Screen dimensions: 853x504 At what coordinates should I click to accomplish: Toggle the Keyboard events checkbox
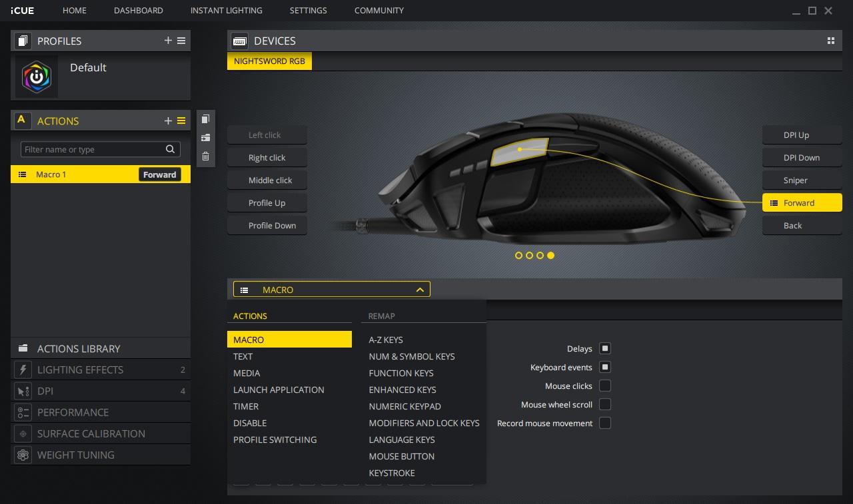pos(605,367)
